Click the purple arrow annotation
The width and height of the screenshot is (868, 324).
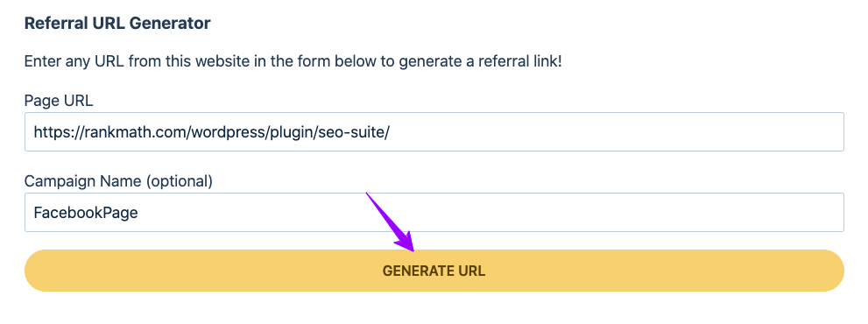(390, 222)
